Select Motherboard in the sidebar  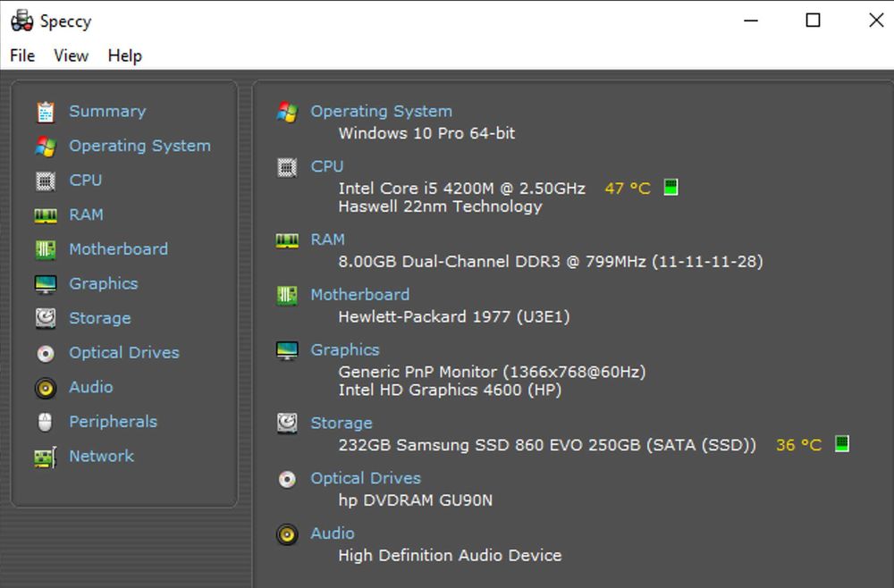click(119, 249)
